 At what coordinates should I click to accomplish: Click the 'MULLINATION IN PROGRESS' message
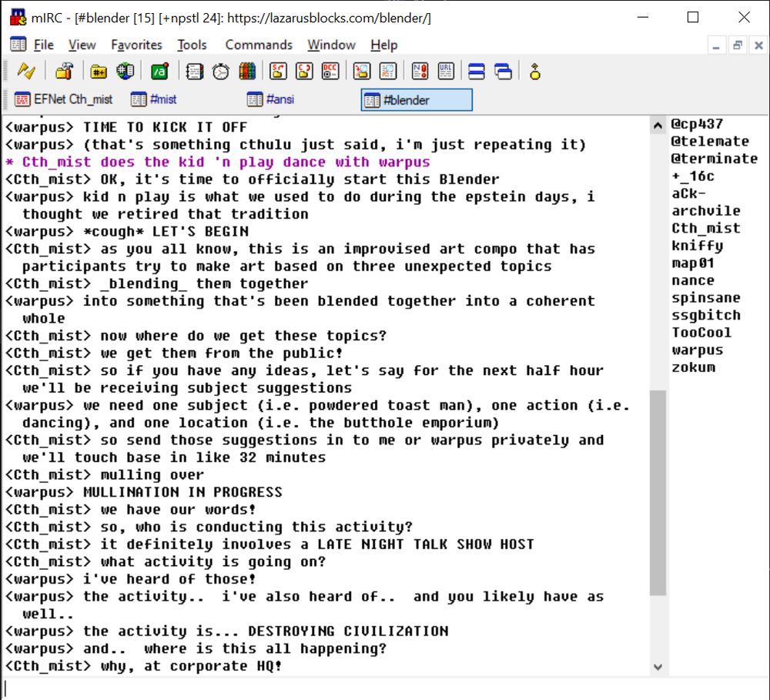point(143,492)
